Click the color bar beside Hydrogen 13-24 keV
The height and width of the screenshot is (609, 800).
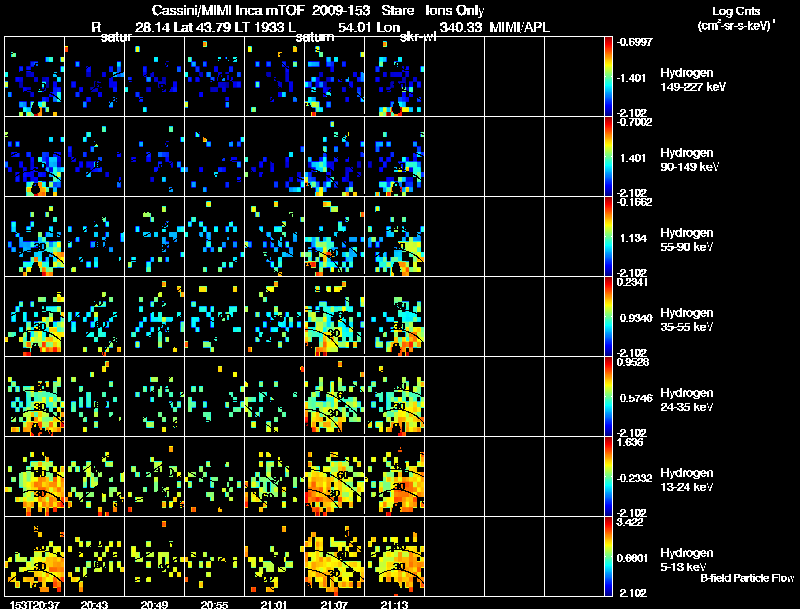point(608,477)
